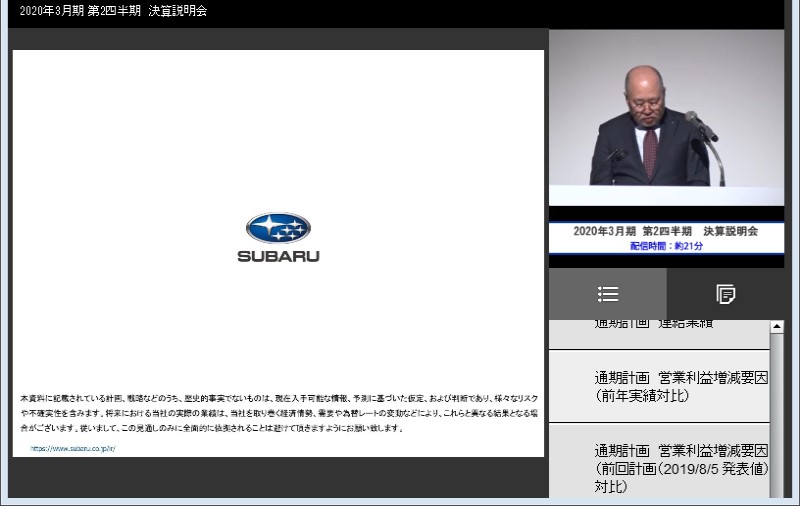Image resolution: width=800 pixels, height=506 pixels.
Task: Select partially visible chapter 通期計画 連結業績
Action: [659, 335]
